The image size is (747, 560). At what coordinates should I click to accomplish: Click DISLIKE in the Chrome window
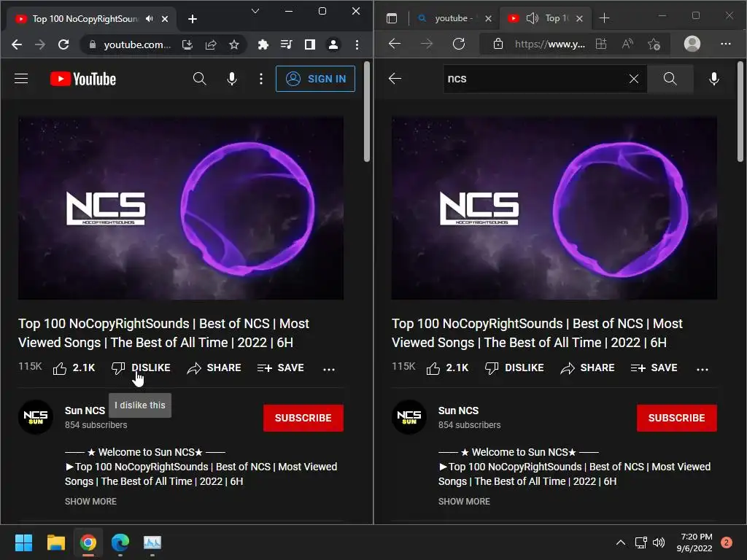pyautogui.click(x=141, y=368)
